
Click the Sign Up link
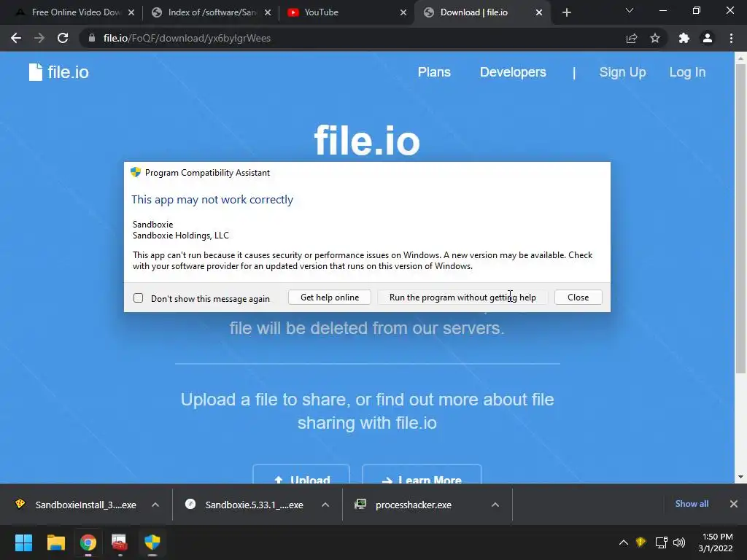tap(622, 72)
